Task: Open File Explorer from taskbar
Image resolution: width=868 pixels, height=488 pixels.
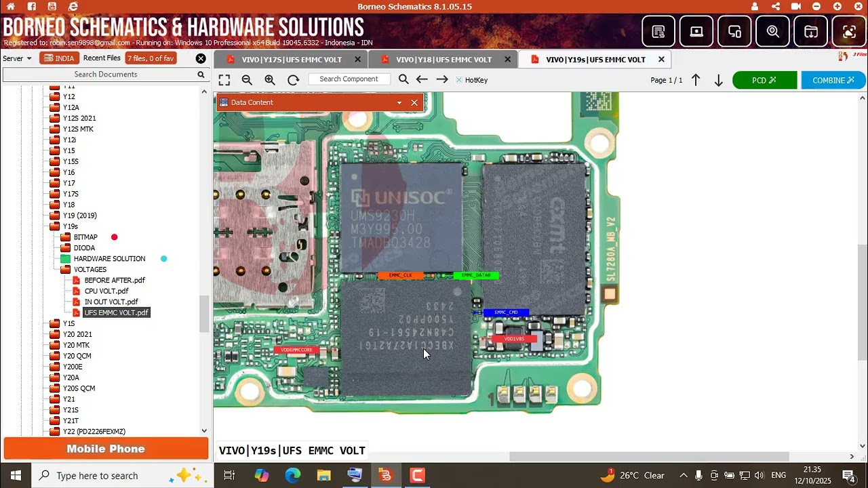Action: point(323,475)
